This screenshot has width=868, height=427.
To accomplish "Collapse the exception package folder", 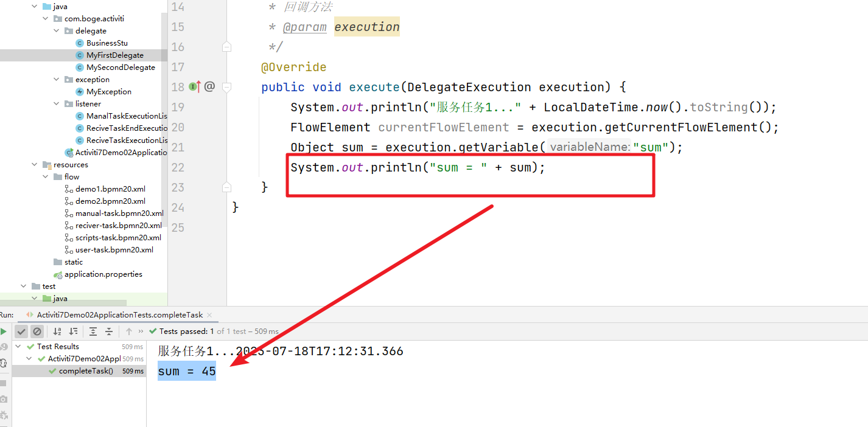I will point(57,80).
